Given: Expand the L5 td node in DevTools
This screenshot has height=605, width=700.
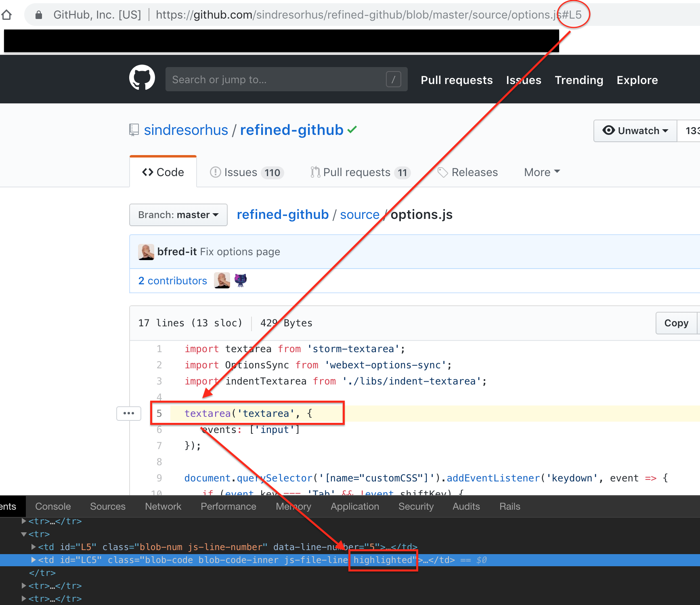Looking at the screenshot, I should [x=34, y=547].
